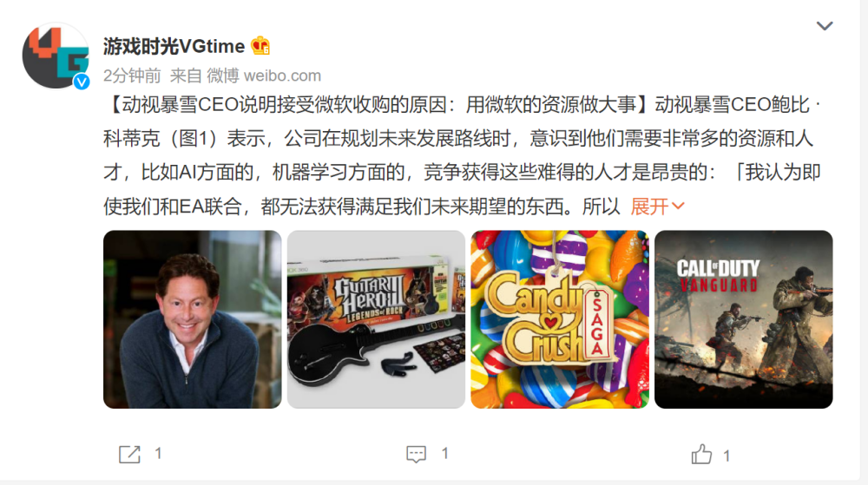Click the like count number
Screen dimensions: 868x485
pyautogui.click(x=727, y=456)
